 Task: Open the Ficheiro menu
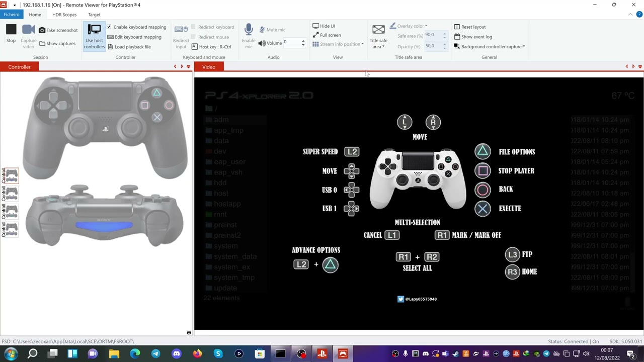11,15
